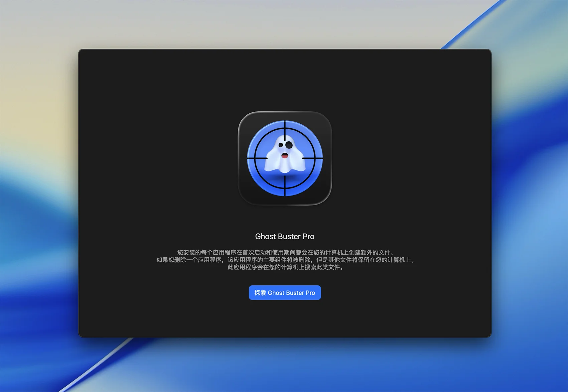Image resolution: width=568 pixels, height=392 pixels.
Task: Click the Ghost Buster Pro app icon
Action: 285,158
